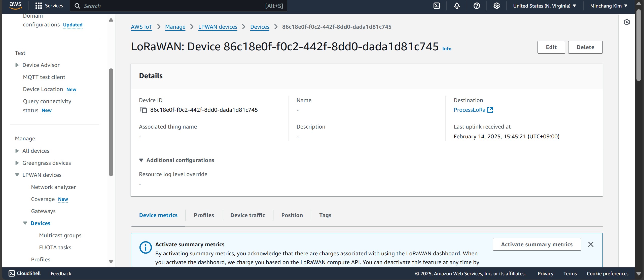This screenshot has height=280, width=644.
Task: Go to Manage breadcrumb
Action: coord(175,27)
